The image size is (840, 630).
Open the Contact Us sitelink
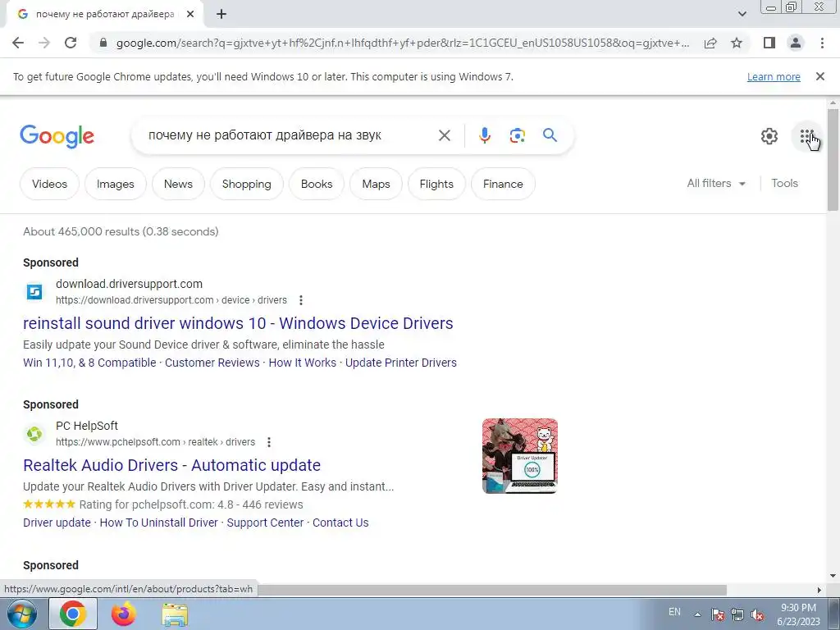coord(340,523)
